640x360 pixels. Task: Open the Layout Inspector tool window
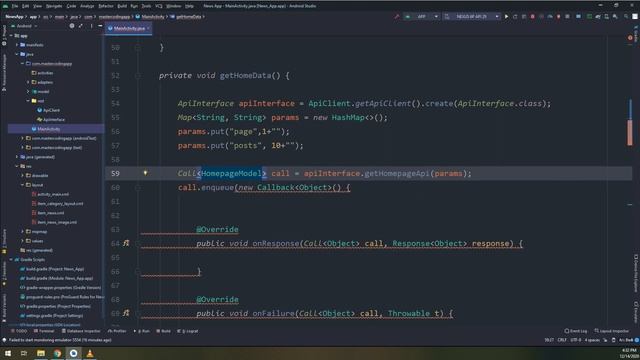coord(611,331)
